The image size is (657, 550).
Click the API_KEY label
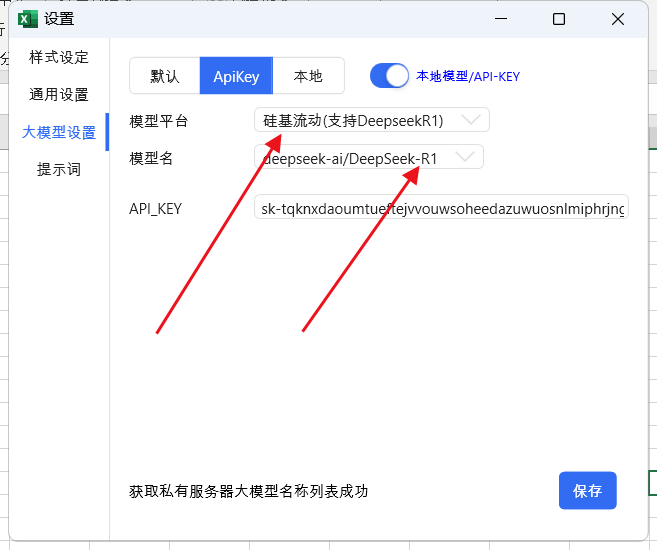[x=155, y=209]
